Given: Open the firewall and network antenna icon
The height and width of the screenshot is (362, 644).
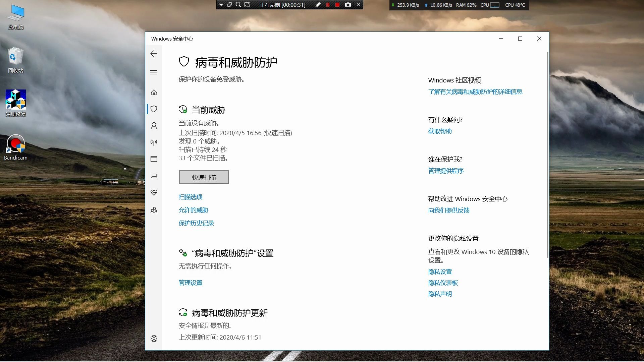Looking at the screenshot, I should pos(154,142).
